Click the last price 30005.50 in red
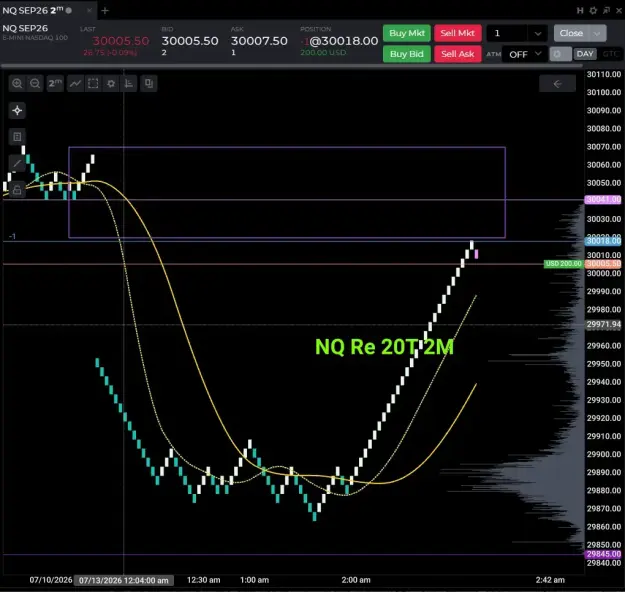 (x=120, y=41)
